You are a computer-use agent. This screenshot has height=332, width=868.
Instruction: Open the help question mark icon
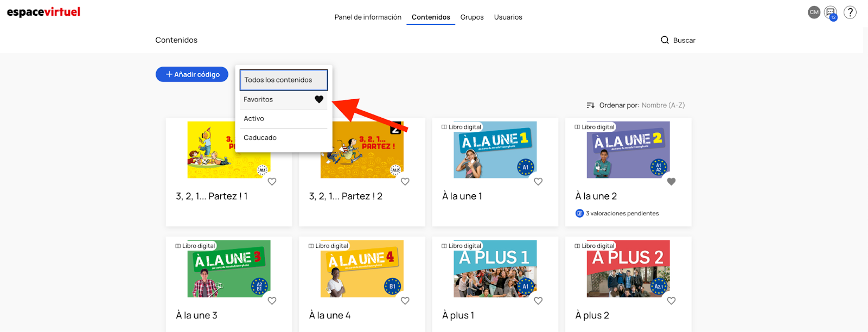(x=850, y=12)
